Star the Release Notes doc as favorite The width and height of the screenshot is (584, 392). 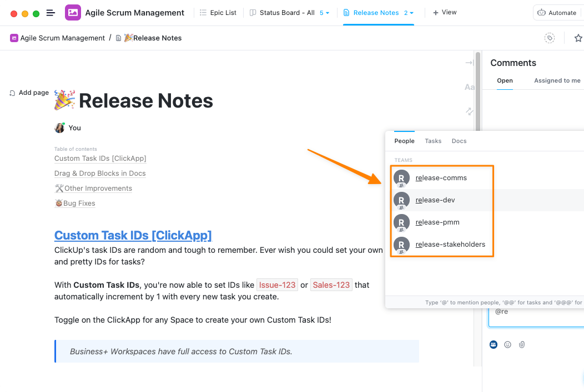coord(578,38)
